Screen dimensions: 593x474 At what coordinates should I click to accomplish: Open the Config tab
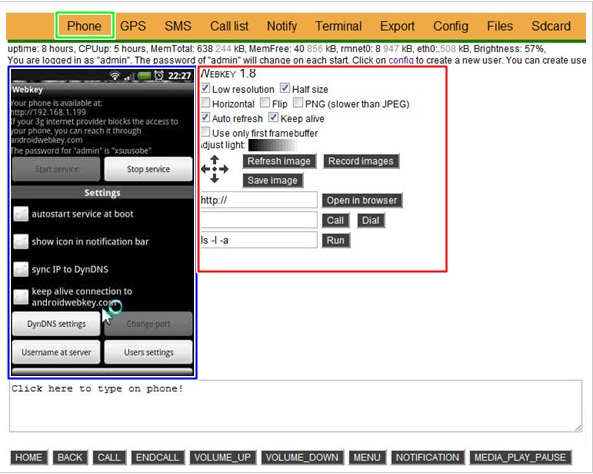pyautogui.click(x=451, y=26)
